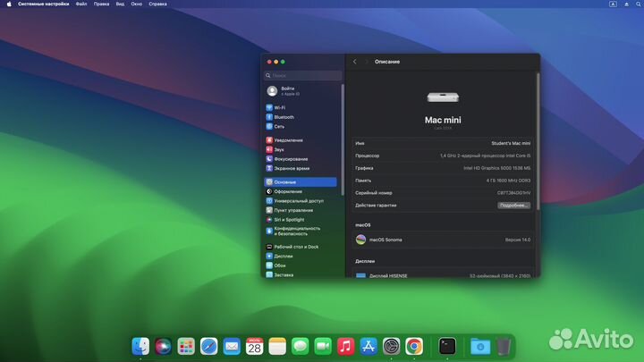Open the Вид menu
Screen dimensions: 644x362
point(120,4)
